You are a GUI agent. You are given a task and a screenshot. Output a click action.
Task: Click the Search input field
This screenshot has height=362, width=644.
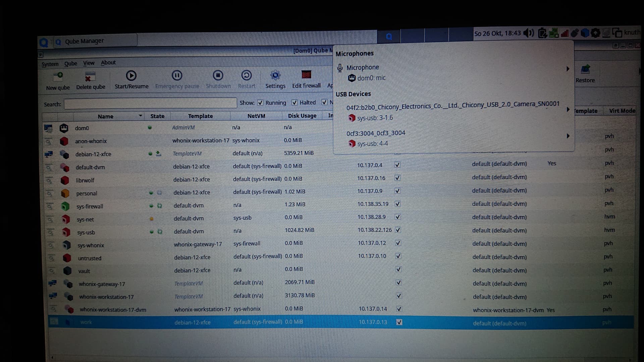[x=150, y=104]
